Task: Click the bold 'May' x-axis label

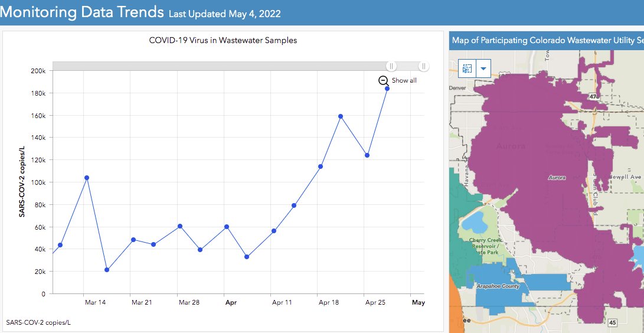Action: point(419,303)
